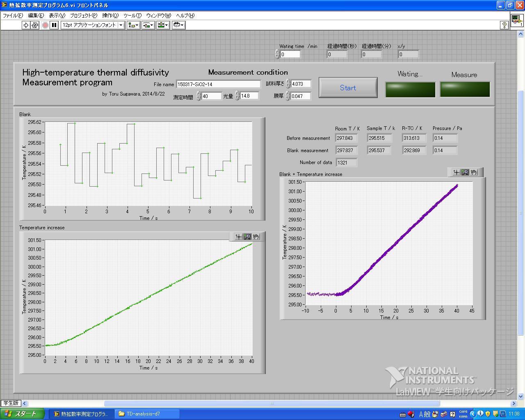This screenshot has width=525, height=420.
Task: Click the Run arrow in the toolbar
Action: coord(26,25)
